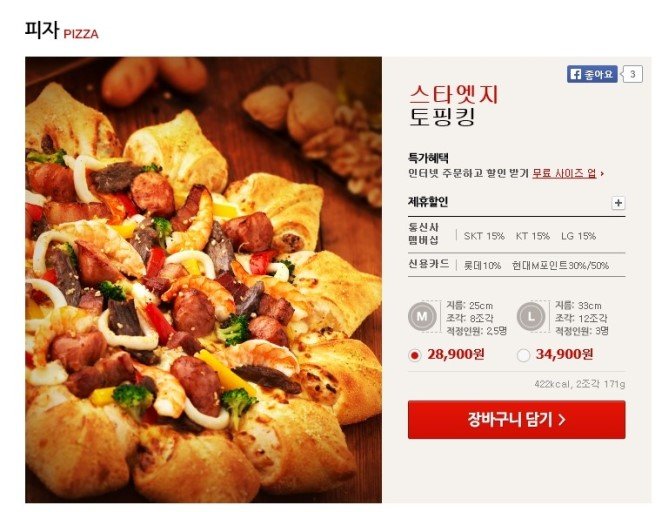Image resolution: width=662 pixels, height=512 pixels.
Task: Click the LG 15% discount label
Action: click(x=578, y=236)
